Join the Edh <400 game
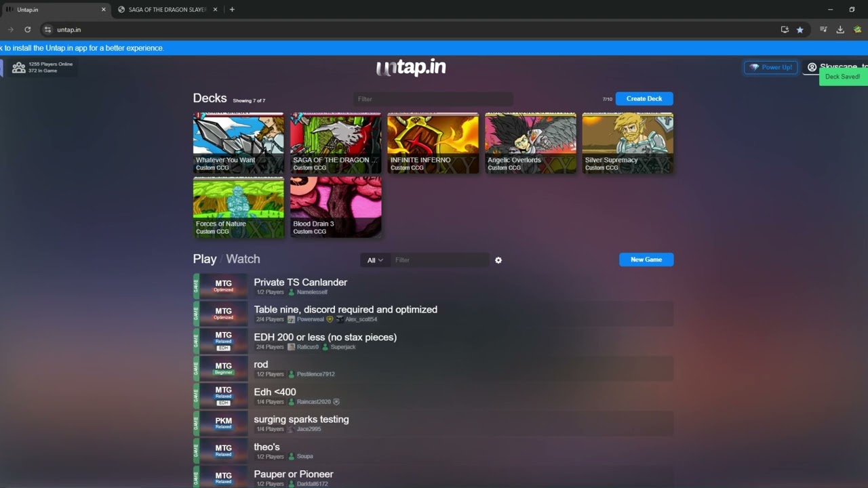Screen dimensions: 868x488 tap(433, 396)
